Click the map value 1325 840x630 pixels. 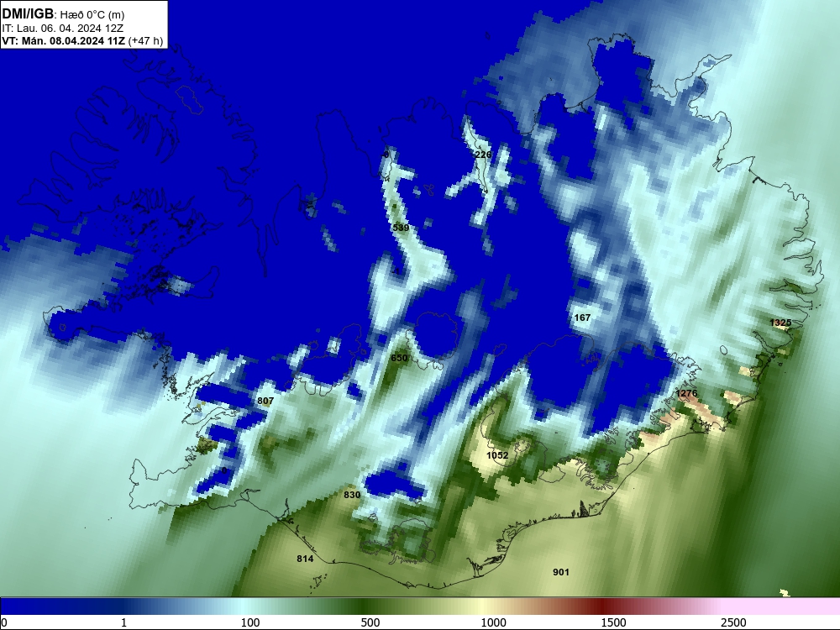(780, 323)
